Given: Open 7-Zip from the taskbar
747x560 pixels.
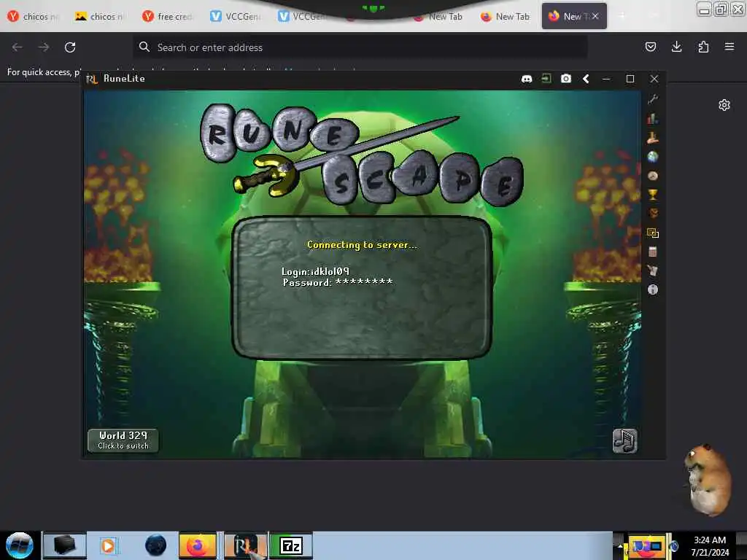Looking at the screenshot, I should coord(291,545).
